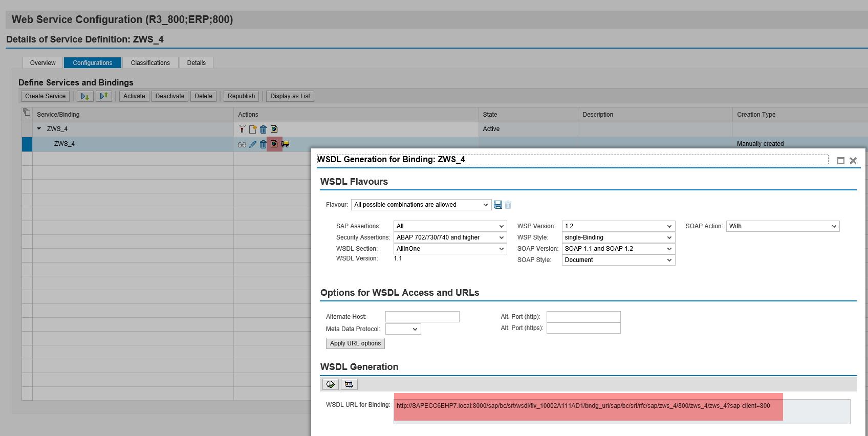This screenshot has height=436, width=868.
Task: Maximize the WSDL Generation dialog
Action: [841, 161]
